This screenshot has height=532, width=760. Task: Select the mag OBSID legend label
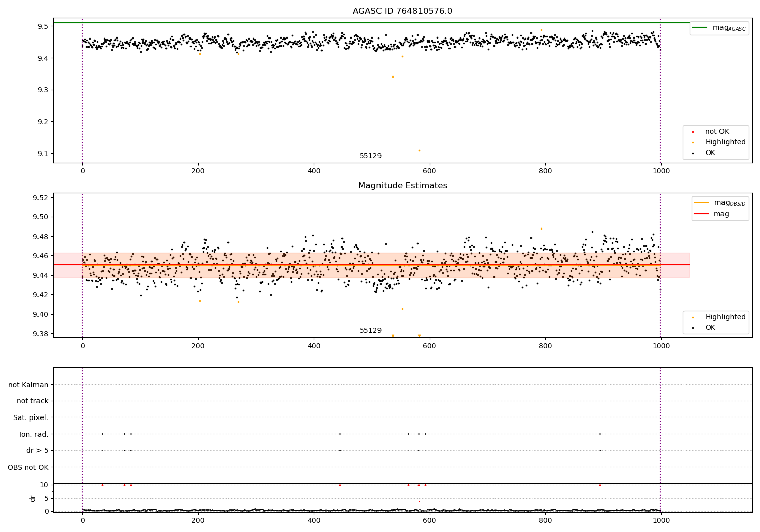coord(730,203)
